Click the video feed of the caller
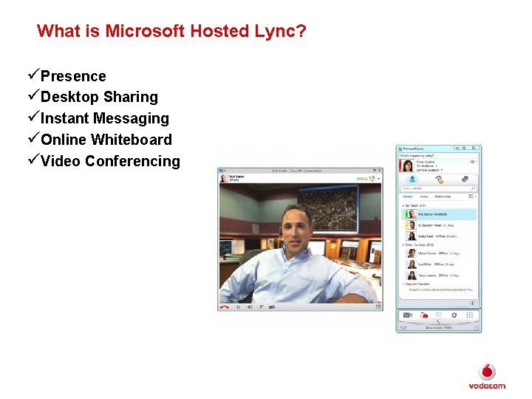532x399 pixels. [301, 243]
